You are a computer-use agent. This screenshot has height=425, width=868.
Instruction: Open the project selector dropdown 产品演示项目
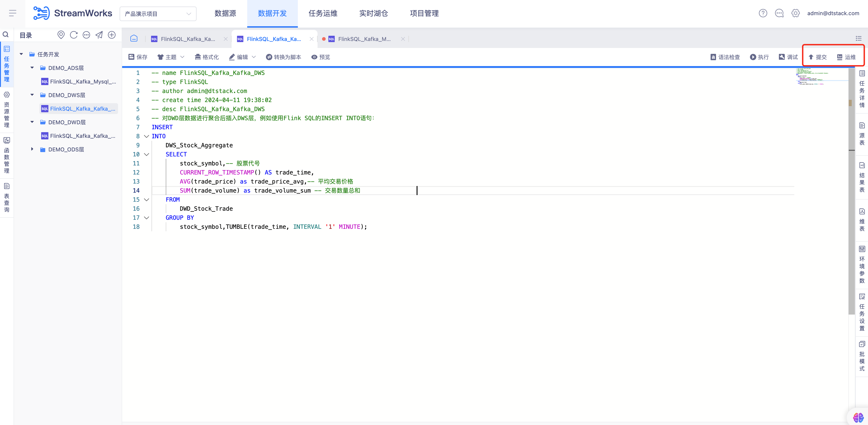tap(158, 14)
